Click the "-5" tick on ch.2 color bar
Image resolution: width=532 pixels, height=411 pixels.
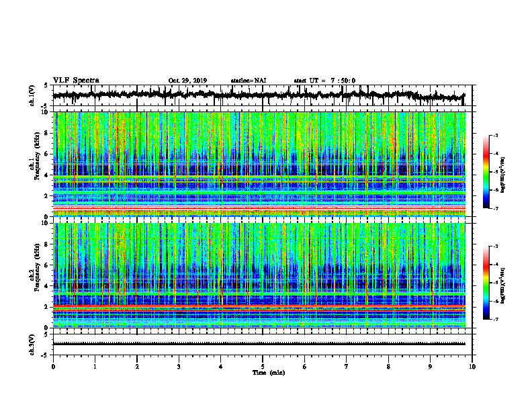[495, 283]
